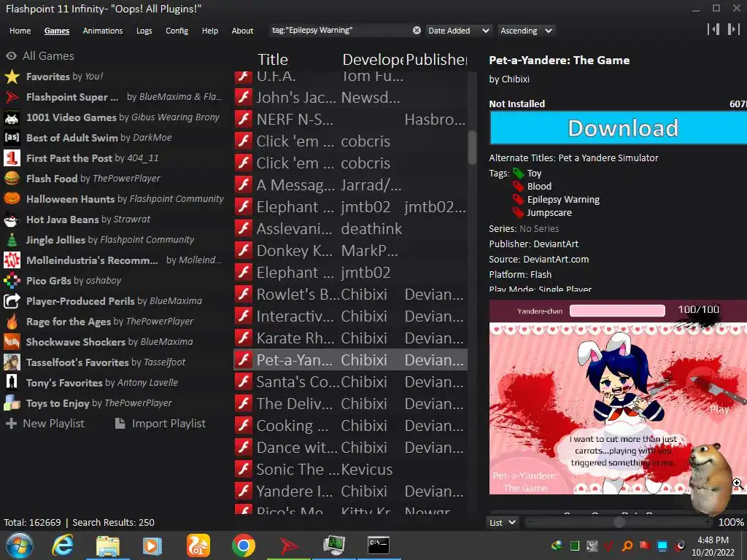This screenshot has width=747, height=560.
Task: Sort by the Title column header
Action: click(273, 60)
